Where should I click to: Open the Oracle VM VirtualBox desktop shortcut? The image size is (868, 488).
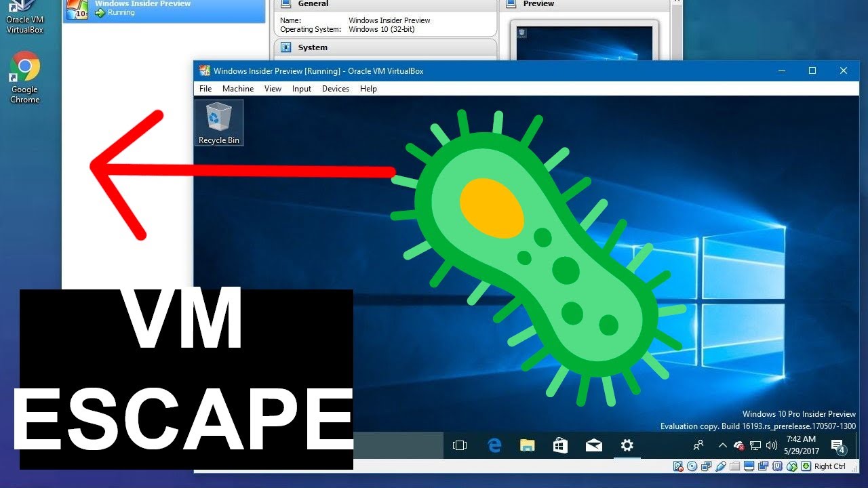click(x=24, y=17)
